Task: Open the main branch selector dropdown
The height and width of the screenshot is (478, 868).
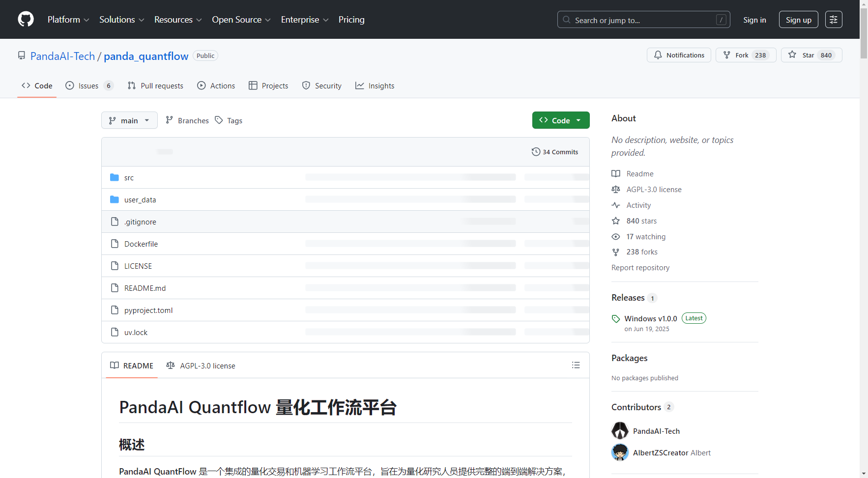Action: [x=129, y=120]
